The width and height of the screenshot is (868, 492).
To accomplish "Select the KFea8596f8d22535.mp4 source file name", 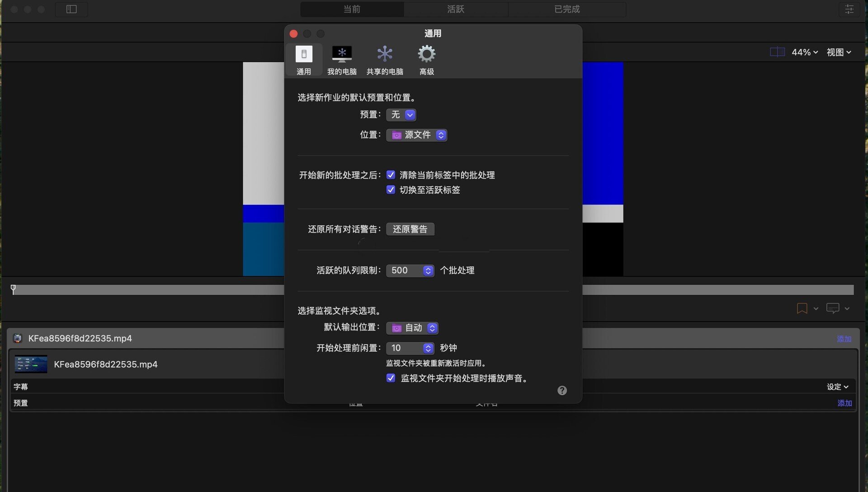I will tap(106, 364).
